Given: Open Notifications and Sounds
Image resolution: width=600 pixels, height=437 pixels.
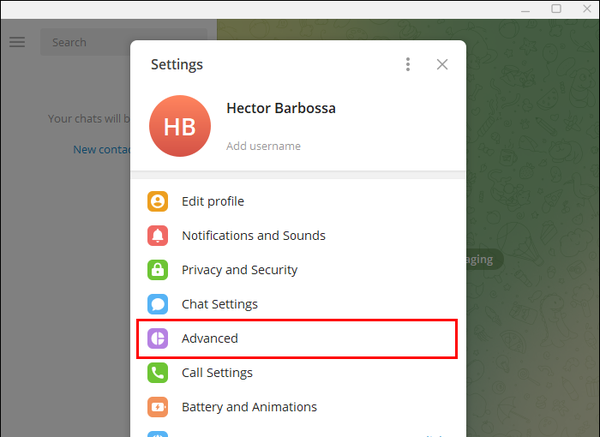Looking at the screenshot, I should coord(298,235).
